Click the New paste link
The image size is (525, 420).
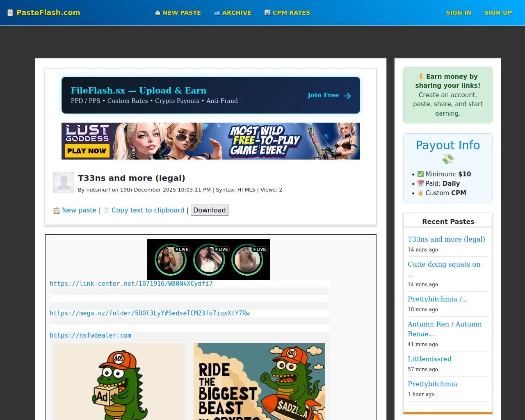(x=79, y=210)
